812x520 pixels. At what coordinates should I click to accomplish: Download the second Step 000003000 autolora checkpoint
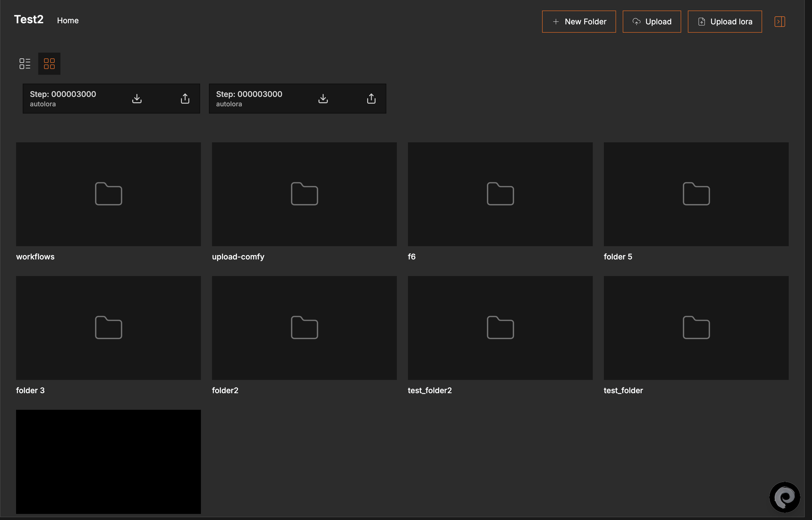click(323, 98)
